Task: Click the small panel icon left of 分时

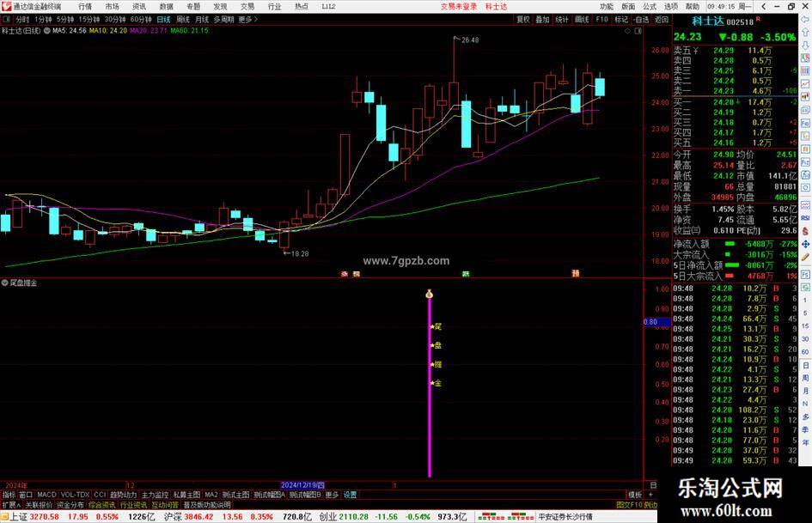Action: pos(7,20)
